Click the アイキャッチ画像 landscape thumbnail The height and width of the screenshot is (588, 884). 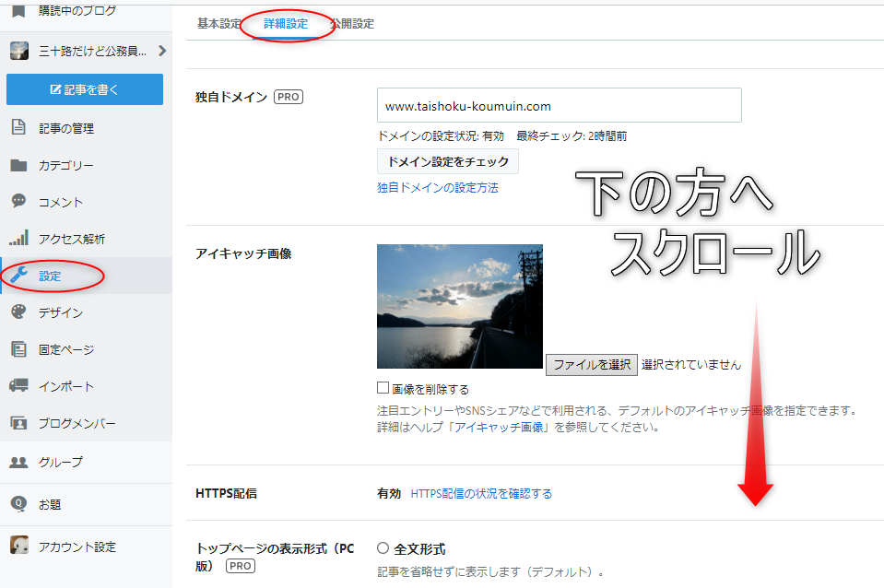(460, 306)
